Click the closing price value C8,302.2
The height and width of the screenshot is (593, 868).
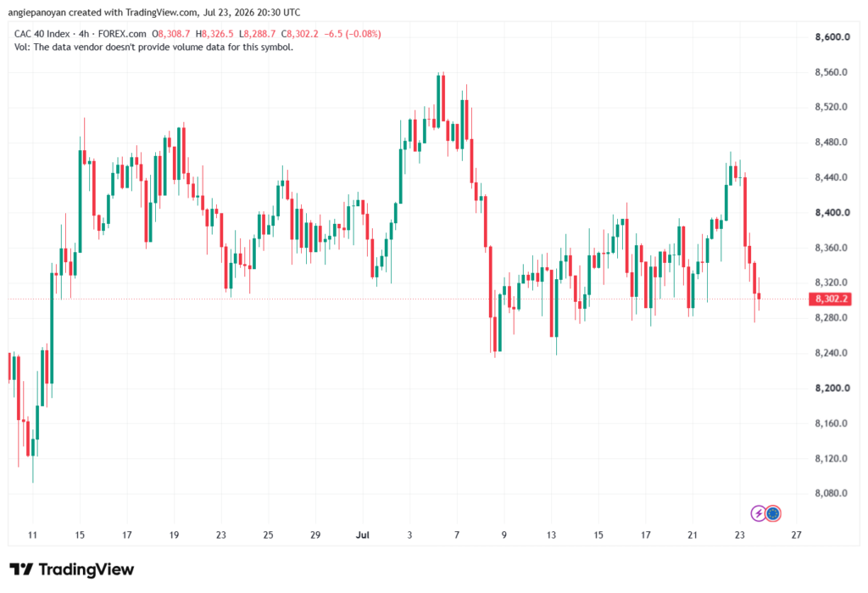[299, 34]
